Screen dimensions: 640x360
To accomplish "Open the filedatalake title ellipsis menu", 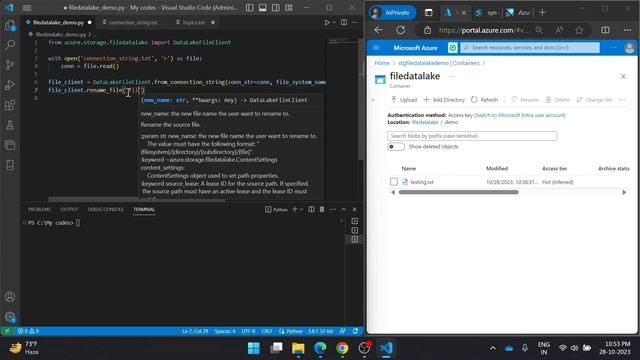I will point(452,76).
